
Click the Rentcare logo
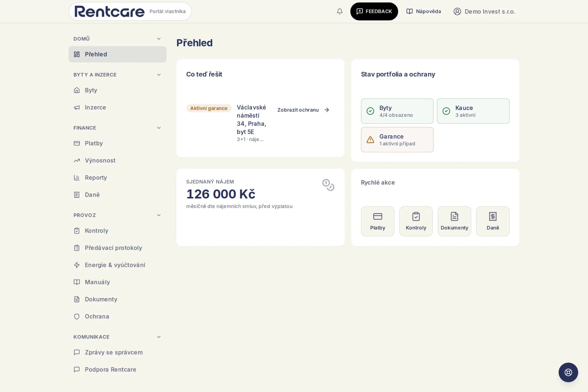point(109,11)
